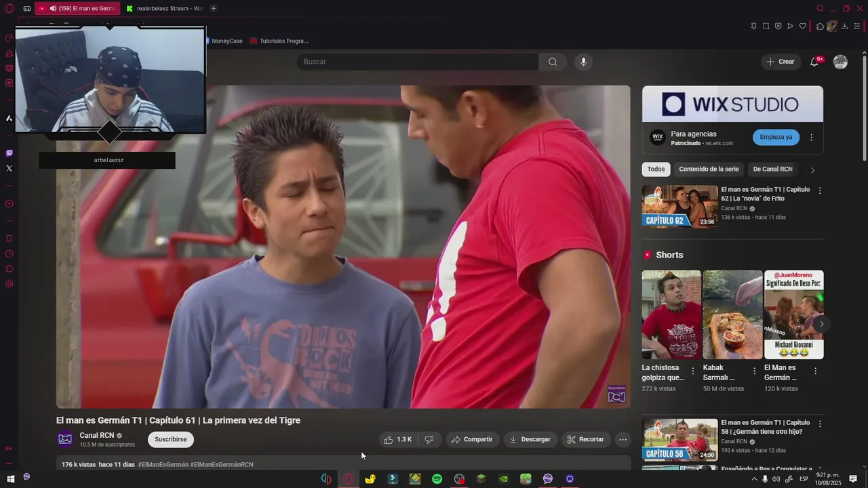Show more filter chips with the arrow
The image size is (868, 488).
[x=812, y=170]
